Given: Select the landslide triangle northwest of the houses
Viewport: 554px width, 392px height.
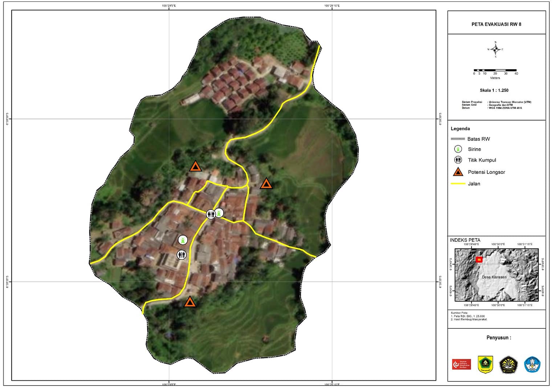Looking at the screenshot, I should (x=195, y=167).
